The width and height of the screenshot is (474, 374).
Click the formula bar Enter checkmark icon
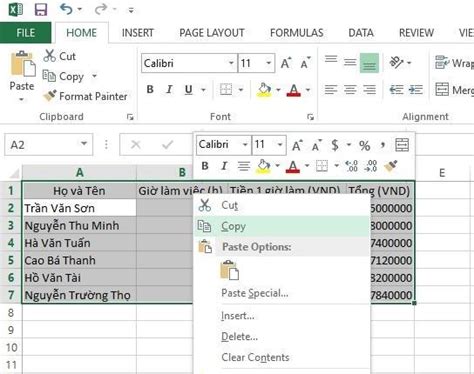pyautogui.click(x=167, y=145)
